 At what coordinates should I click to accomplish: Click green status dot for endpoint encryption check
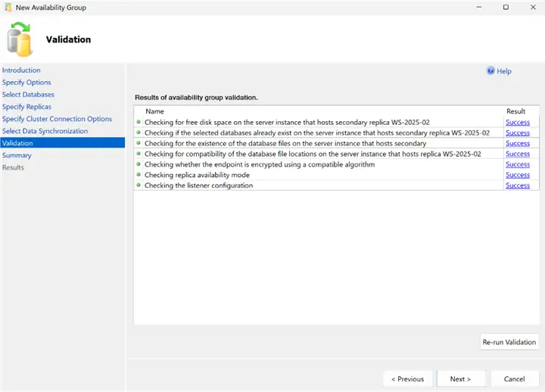pyautogui.click(x=139, y=164)
